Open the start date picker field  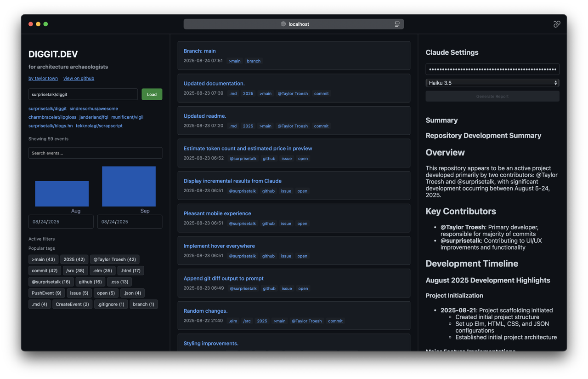click(x=61, y=222)
